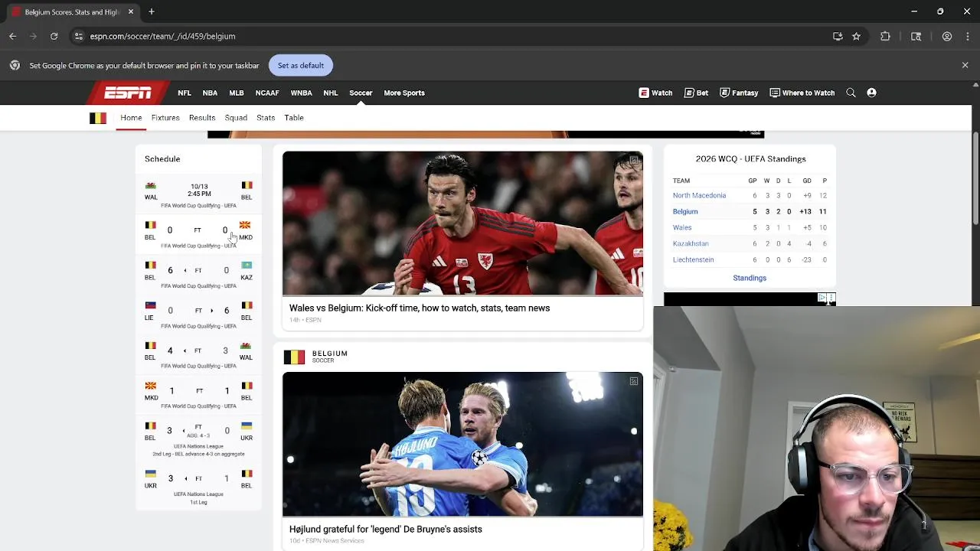Open BEL 3-0 UKR Nations League result

coord(198,439)
